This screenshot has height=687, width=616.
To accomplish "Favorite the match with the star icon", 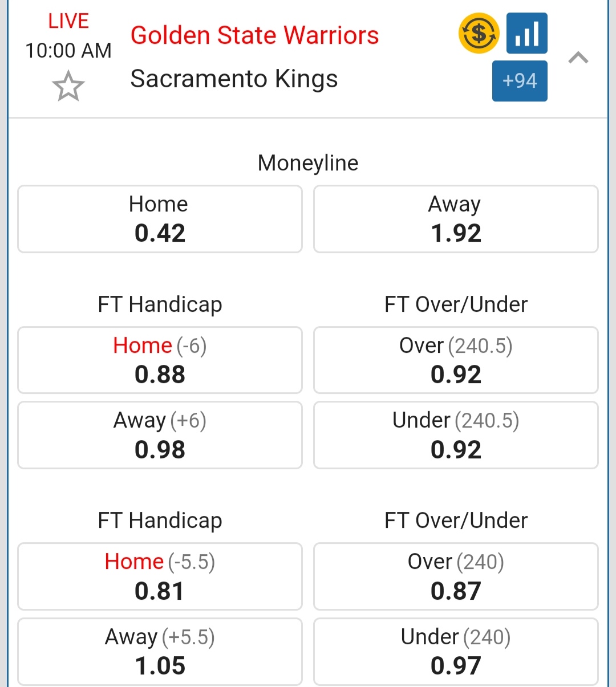I will [x=68, y=86].
